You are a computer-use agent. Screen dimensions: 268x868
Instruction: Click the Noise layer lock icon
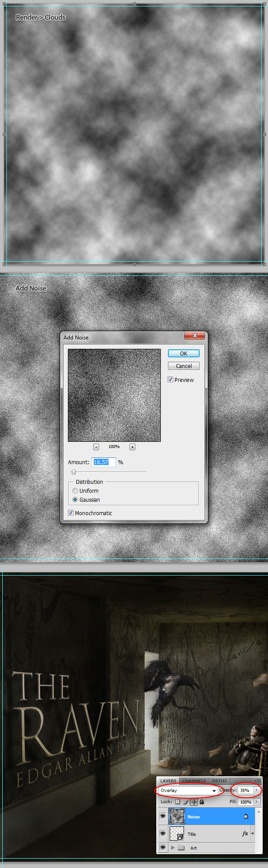click(x=246, y=817)
